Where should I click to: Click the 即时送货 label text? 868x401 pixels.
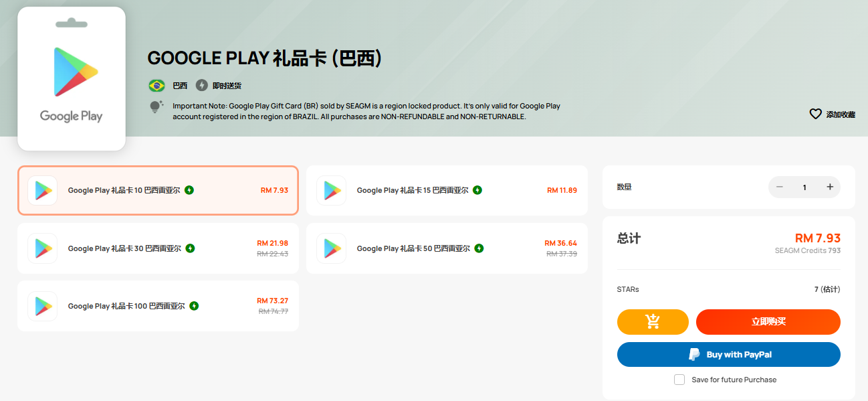click(x=227, y=86)
